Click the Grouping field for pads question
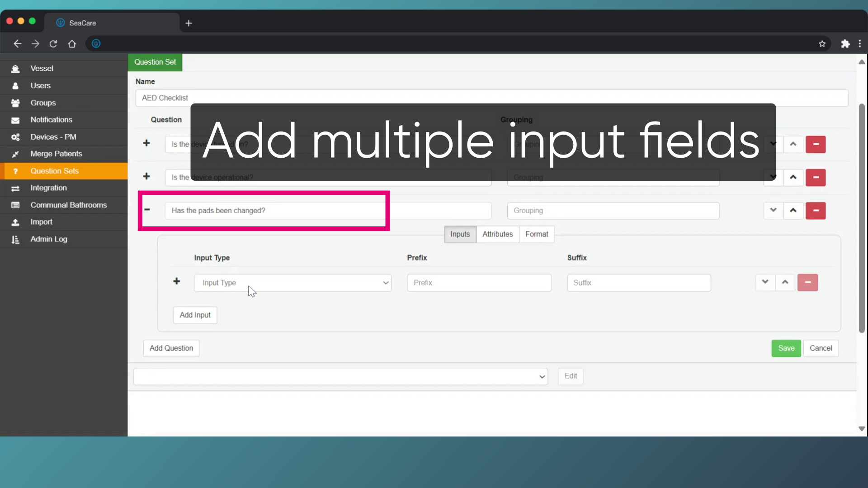868x488 pixels. click(x=613, y=211)
